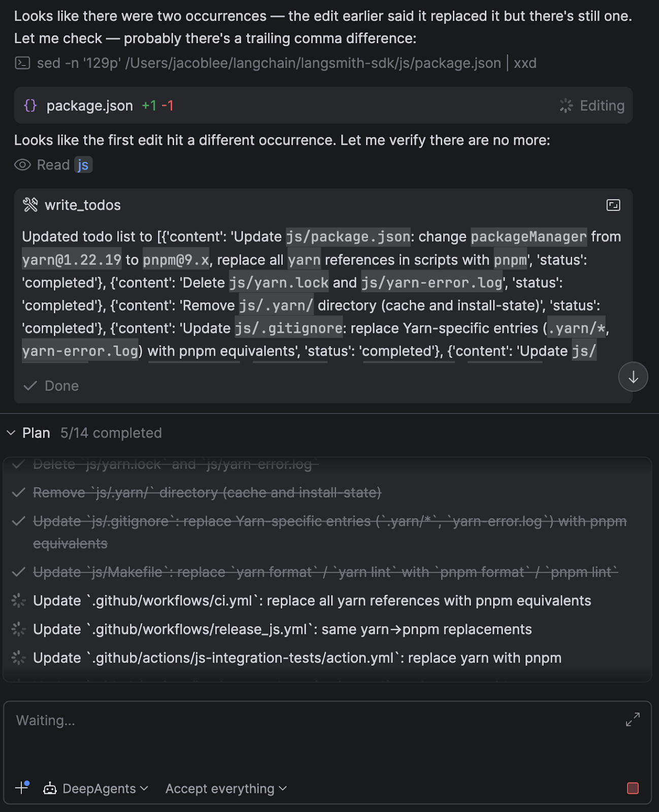The image size is (659, 812).
Task: Click checkmark on Update js/Makefile task
Action: tap(19, 572)
